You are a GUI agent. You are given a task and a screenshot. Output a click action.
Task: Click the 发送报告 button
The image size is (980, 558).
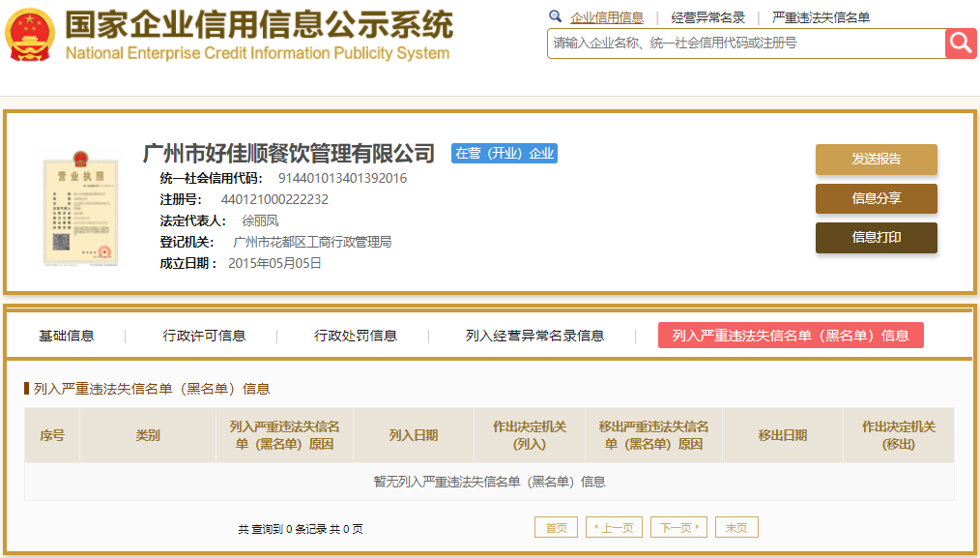coord(877,159)
